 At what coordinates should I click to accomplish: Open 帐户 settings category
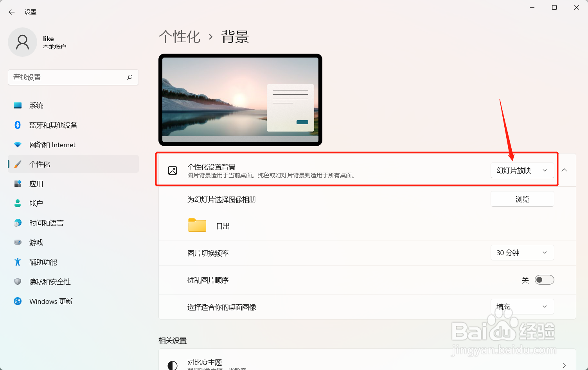[73, 203]
